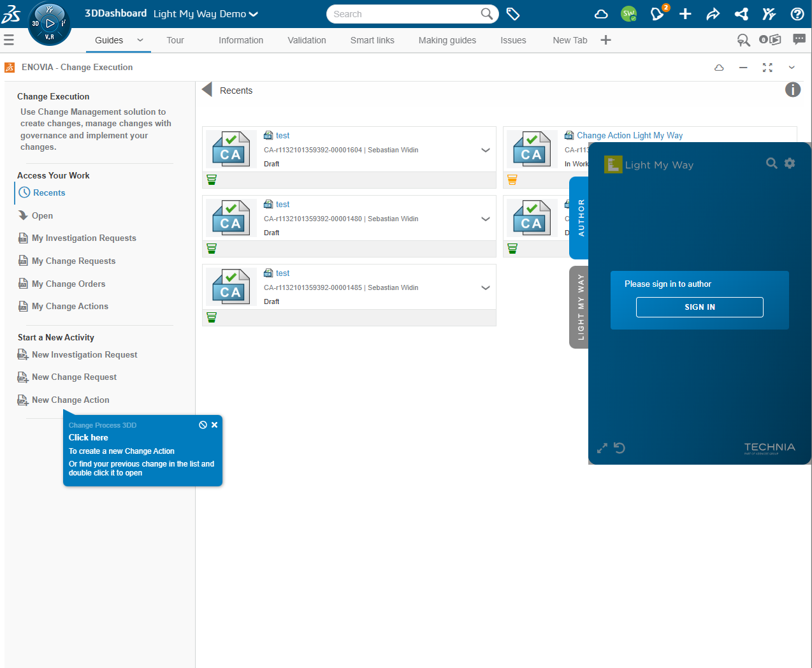
Task: Open the help question mark icon
Action: pos(797,14)
